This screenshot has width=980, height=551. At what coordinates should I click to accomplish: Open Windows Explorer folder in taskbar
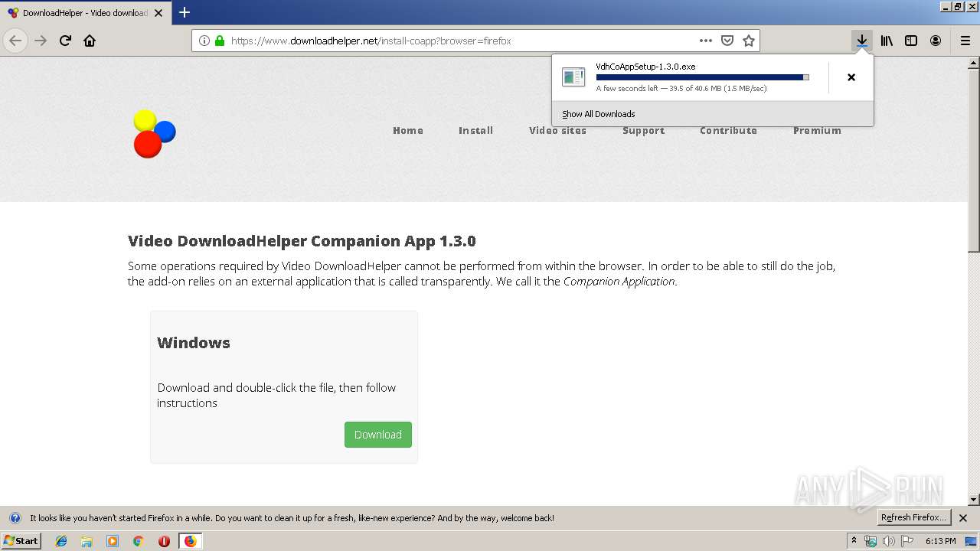[87, 541]
